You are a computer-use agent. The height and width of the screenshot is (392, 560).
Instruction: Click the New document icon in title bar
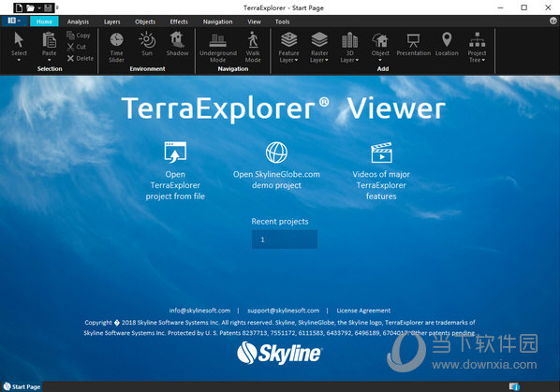tap(20, 7)
